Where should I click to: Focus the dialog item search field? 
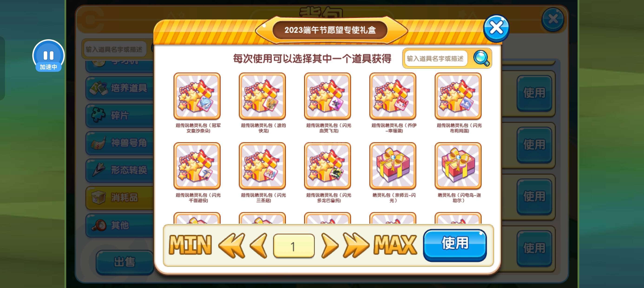(436, 59)
